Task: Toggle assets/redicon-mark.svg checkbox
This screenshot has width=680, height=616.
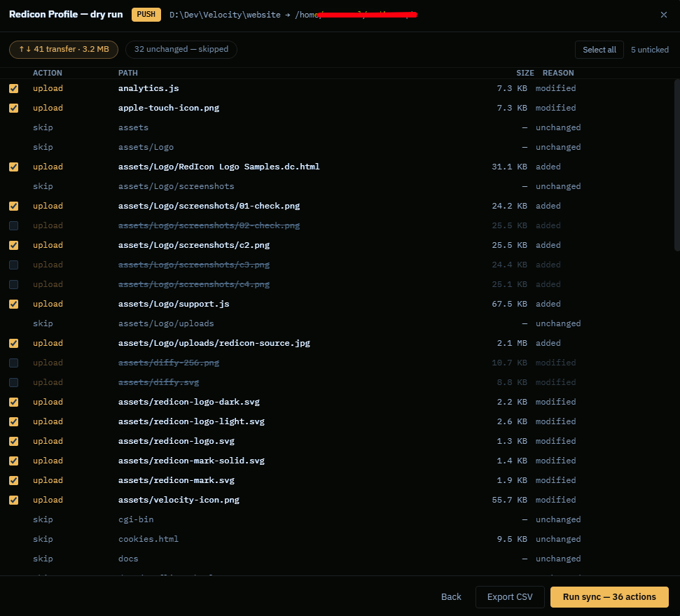Action: click(14, 480)
